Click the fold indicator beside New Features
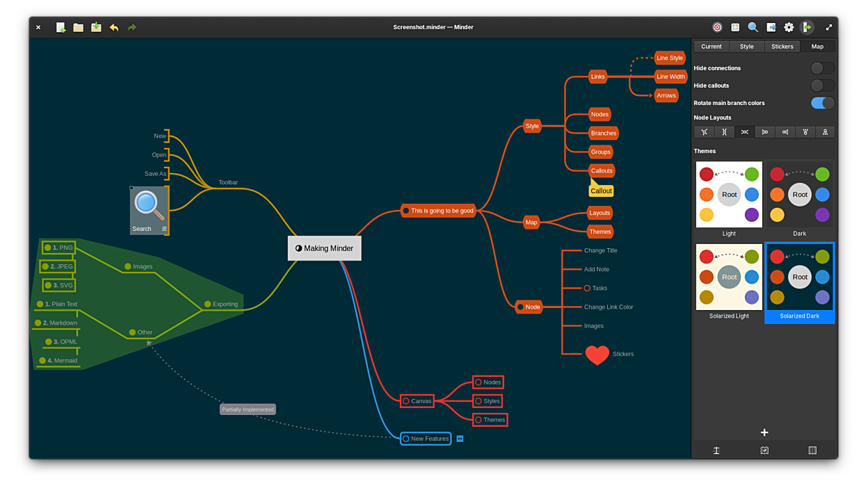 tap(460, 439)
